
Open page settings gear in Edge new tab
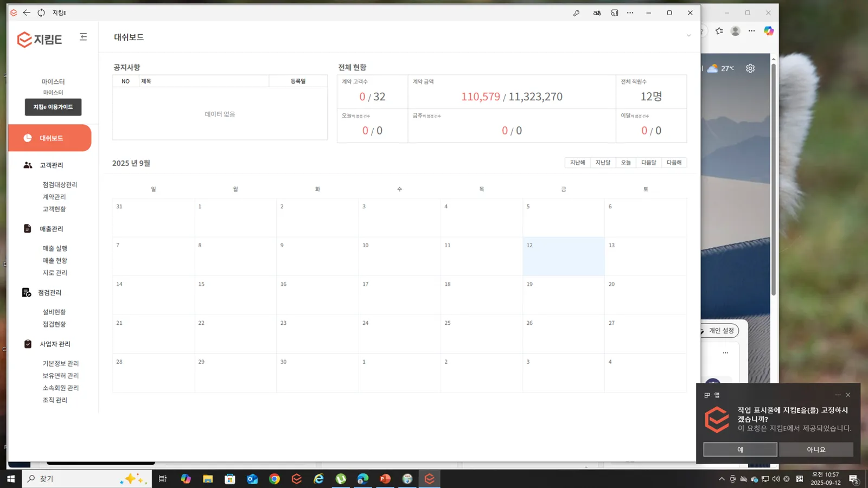pyautogui.click(x=750, y=68)
